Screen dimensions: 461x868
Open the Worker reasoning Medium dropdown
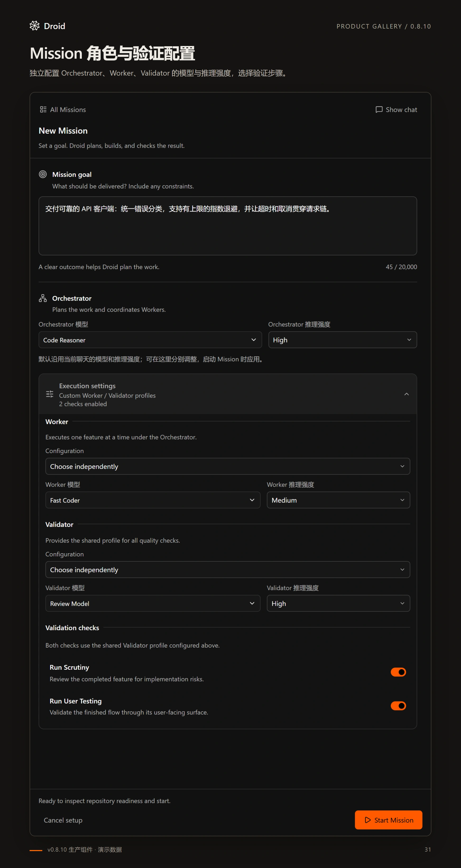point(338,500)
